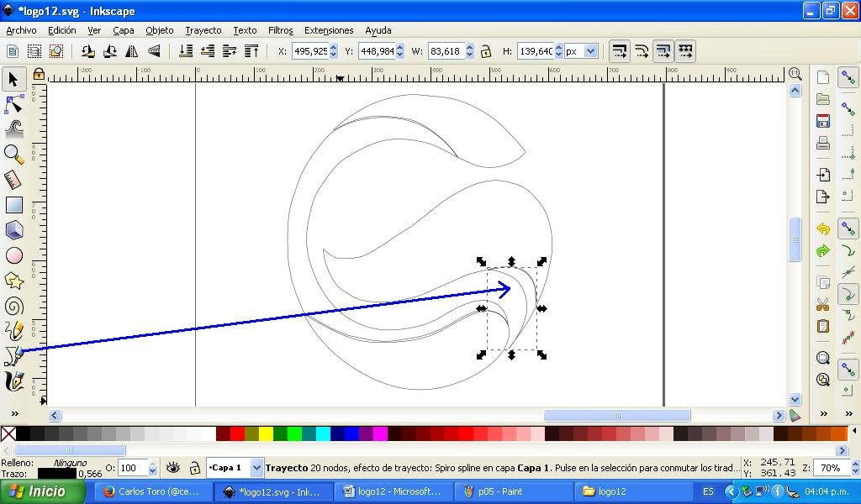
Task: Click Select All objects toolbar icon
Action: [x=13, y=51]
